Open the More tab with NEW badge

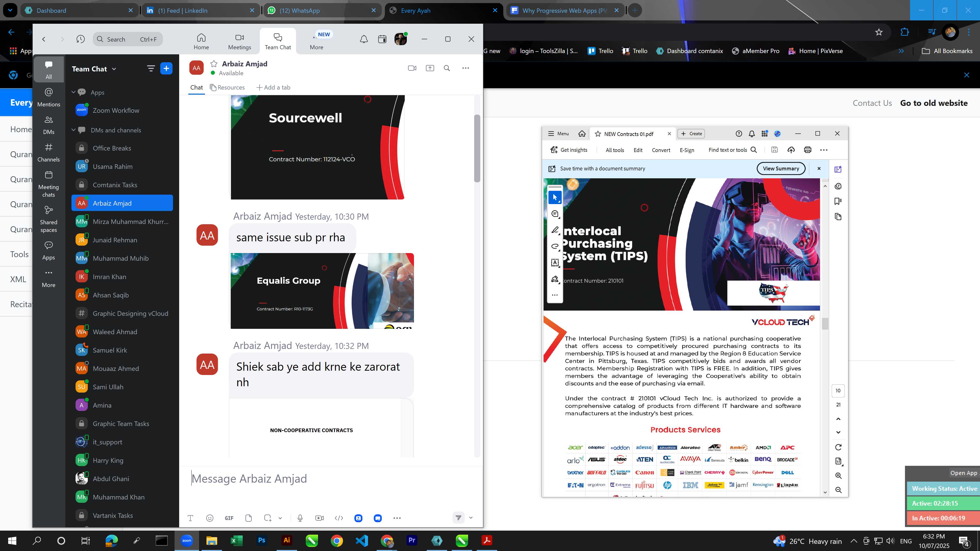coord(316,41)
